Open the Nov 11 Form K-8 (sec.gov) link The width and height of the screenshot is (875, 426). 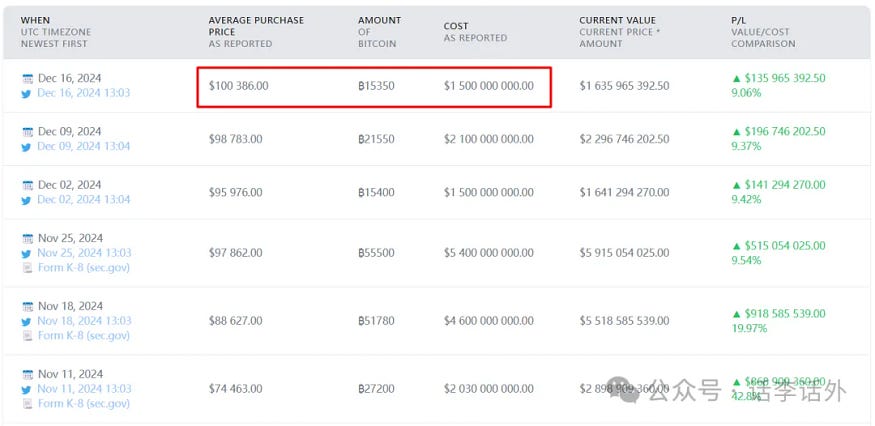(84, 404)
